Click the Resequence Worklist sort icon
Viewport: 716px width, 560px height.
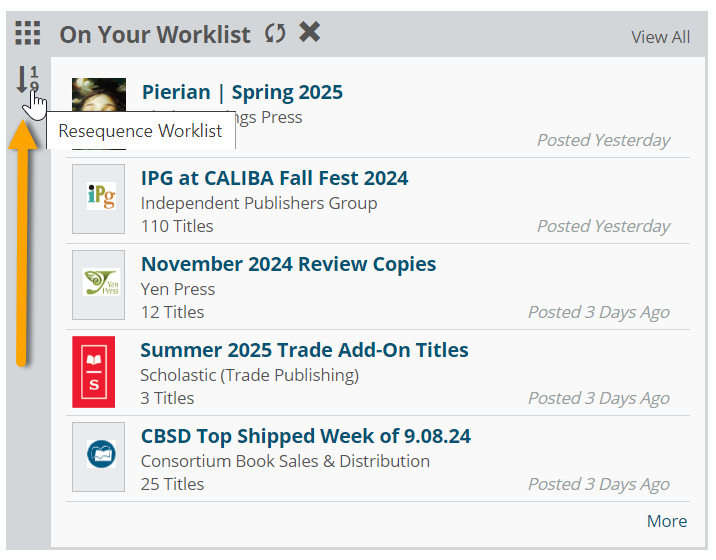coord(27,79)
